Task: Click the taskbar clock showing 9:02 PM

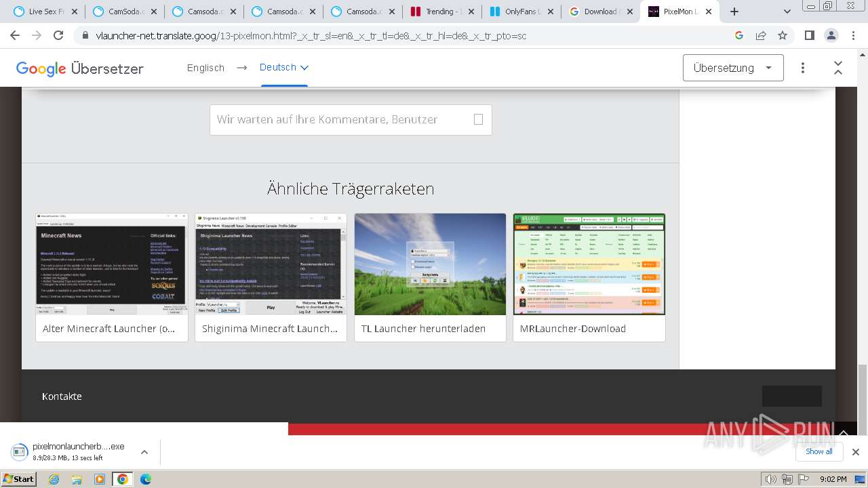Action: [833, 479]
